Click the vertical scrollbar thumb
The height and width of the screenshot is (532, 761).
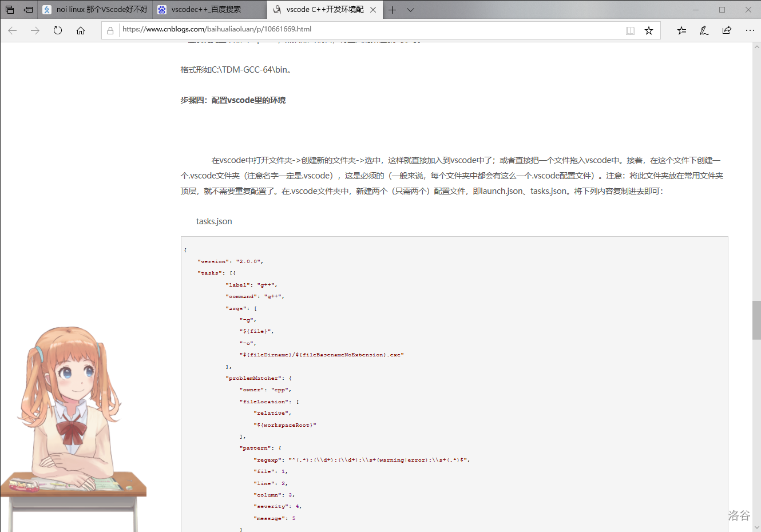point(756,320)
